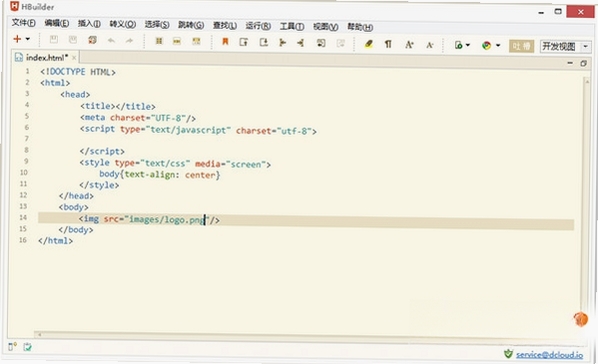Close the index.html tab
This screenshot has height=364, width=598.
74,58
